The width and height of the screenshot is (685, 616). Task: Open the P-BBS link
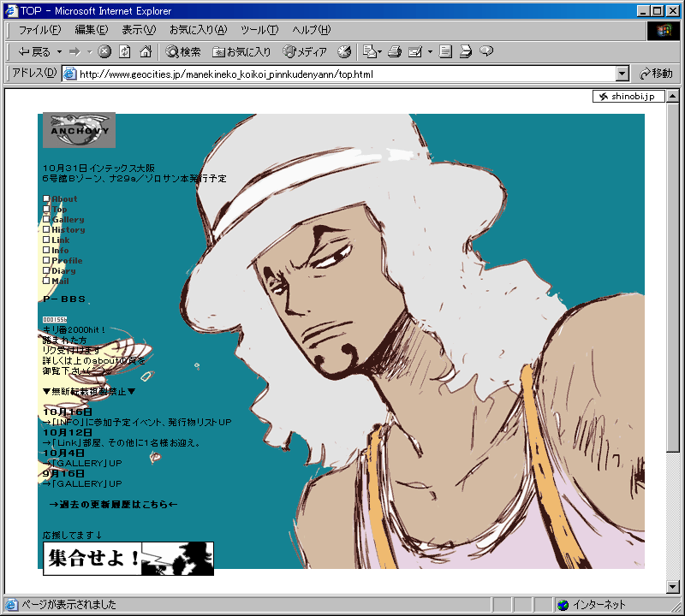point(64,299)
